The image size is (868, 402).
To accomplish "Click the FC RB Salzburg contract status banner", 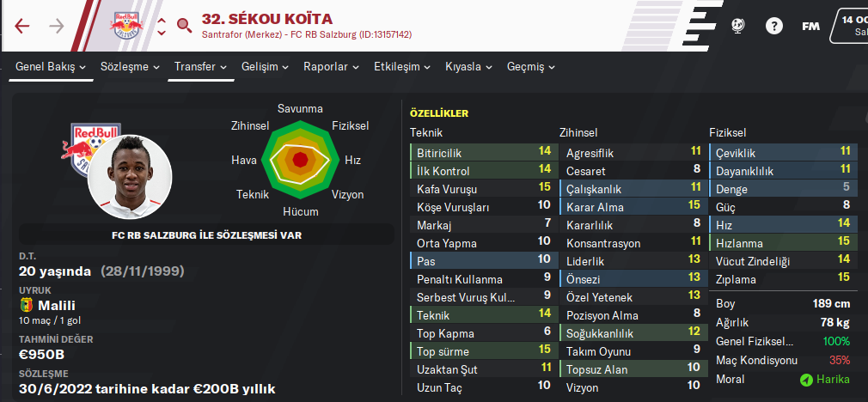I will coord(206,234).
